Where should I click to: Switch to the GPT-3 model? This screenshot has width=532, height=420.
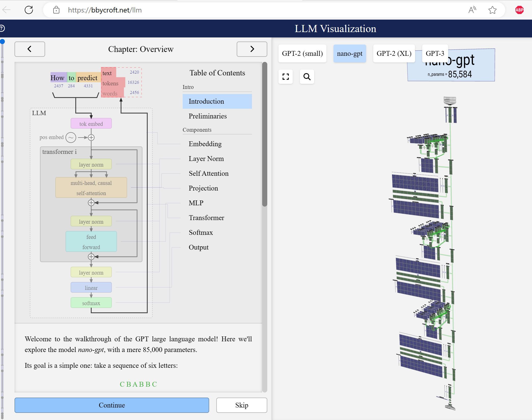point(435,53)
